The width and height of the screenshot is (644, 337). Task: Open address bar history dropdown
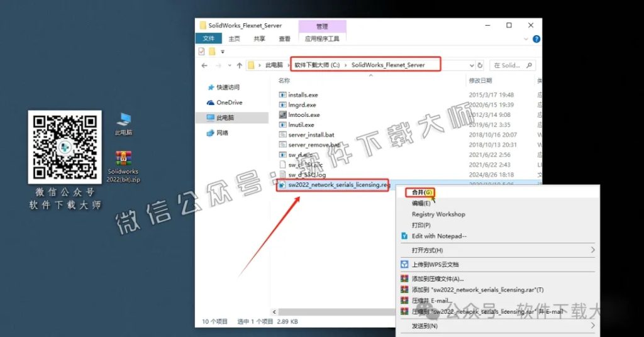[x=472, y=65]
